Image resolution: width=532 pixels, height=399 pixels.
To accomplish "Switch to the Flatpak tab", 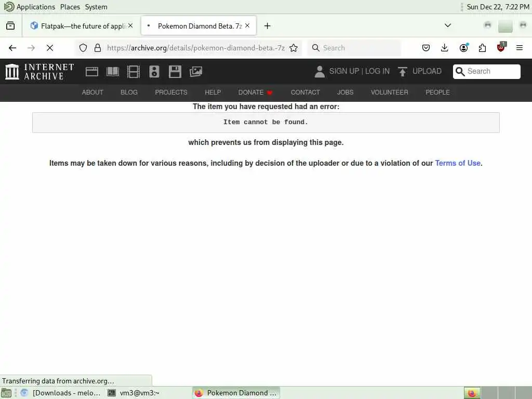I will coord(82,26).
